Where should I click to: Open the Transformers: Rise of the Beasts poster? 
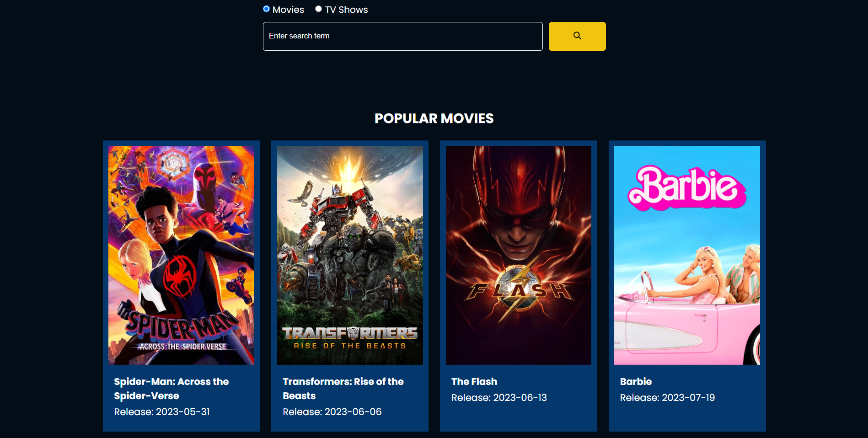(x=350, y=255)
